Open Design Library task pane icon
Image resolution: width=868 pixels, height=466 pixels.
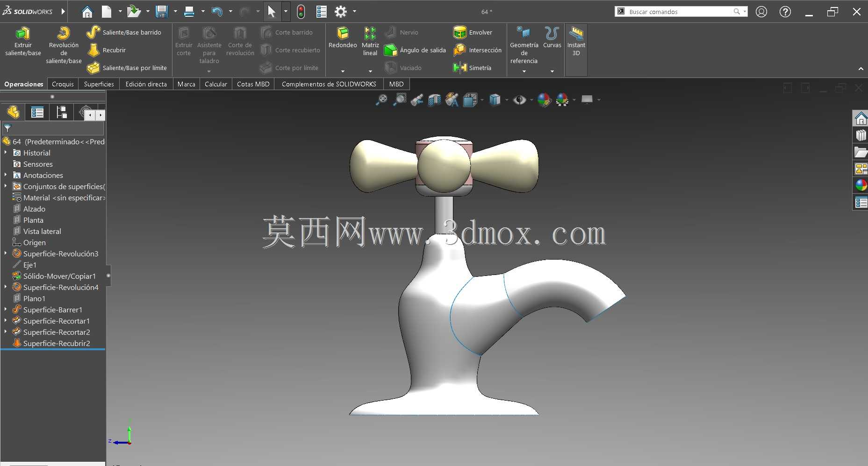pyautogui.click(x=861, y=135)
